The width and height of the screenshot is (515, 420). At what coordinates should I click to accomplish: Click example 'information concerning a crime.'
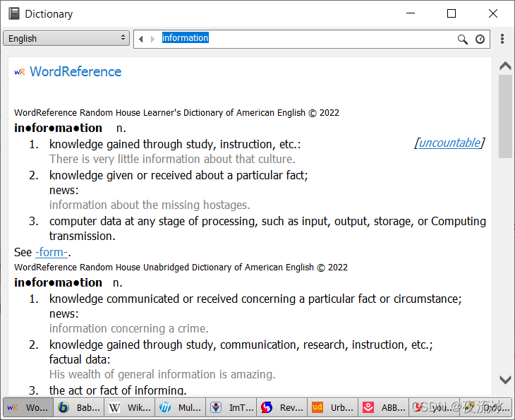click(128, 329)
